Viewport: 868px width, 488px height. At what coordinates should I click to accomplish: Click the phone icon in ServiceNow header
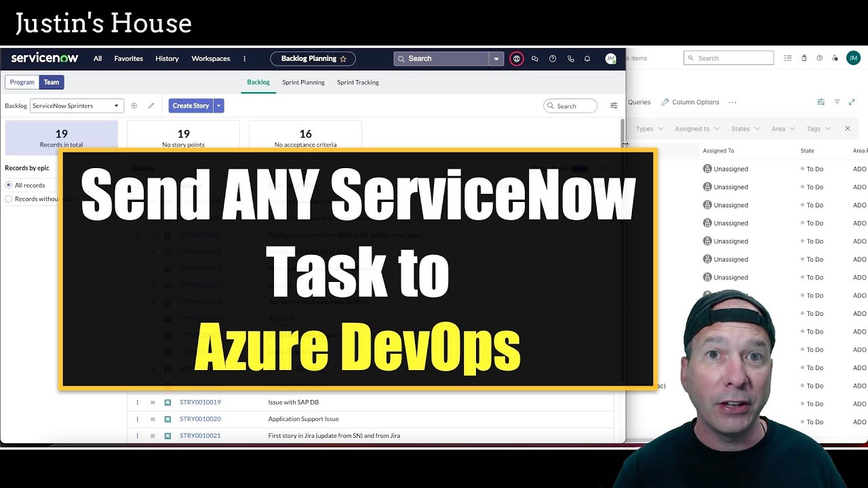pos(570,59)
